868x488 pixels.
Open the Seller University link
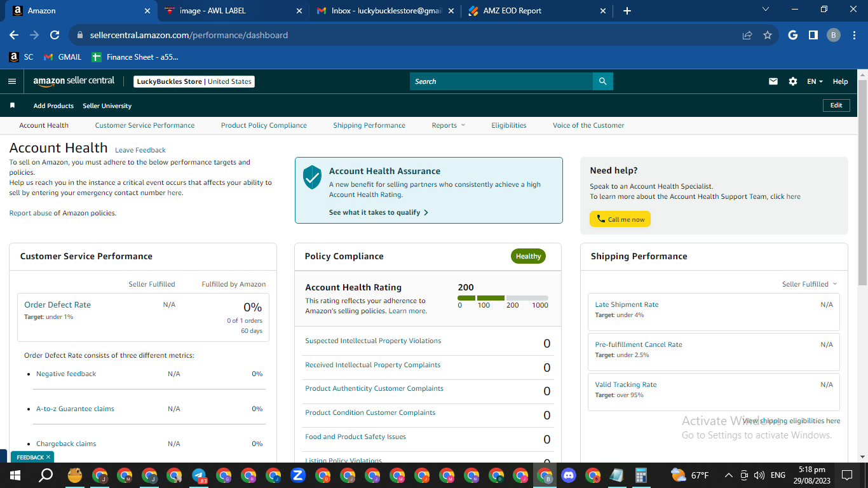(107, 105)
